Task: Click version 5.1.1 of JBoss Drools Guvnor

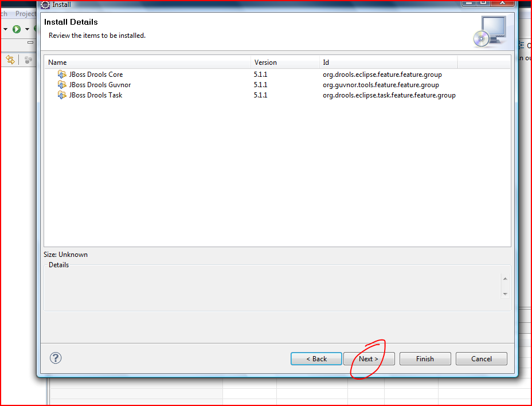Action: [x=261, y=85]
